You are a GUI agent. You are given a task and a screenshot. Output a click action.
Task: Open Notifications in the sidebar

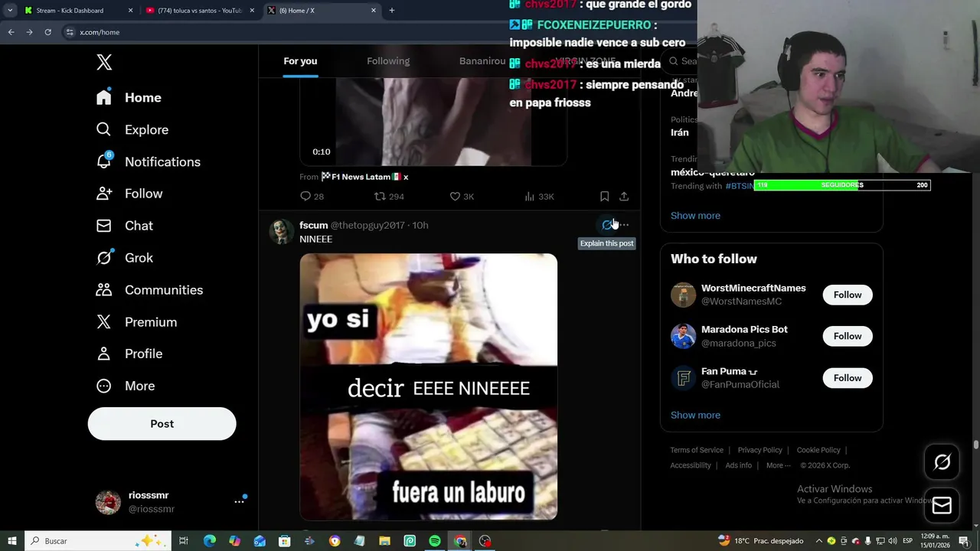148,161
